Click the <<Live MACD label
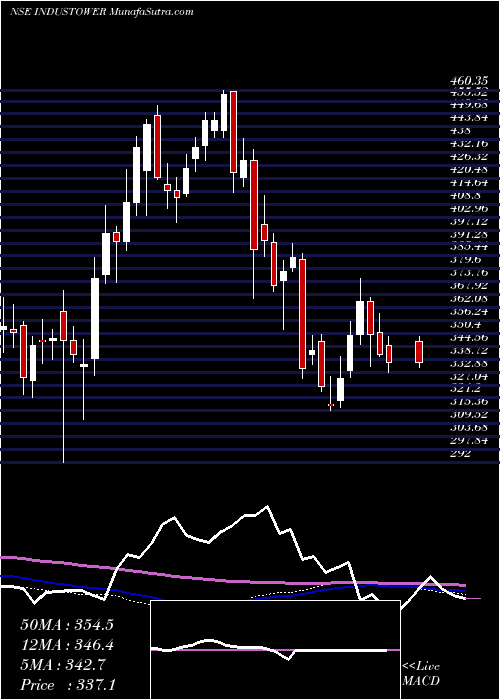This screenshot has width=500, height=700. click(421, 674)
